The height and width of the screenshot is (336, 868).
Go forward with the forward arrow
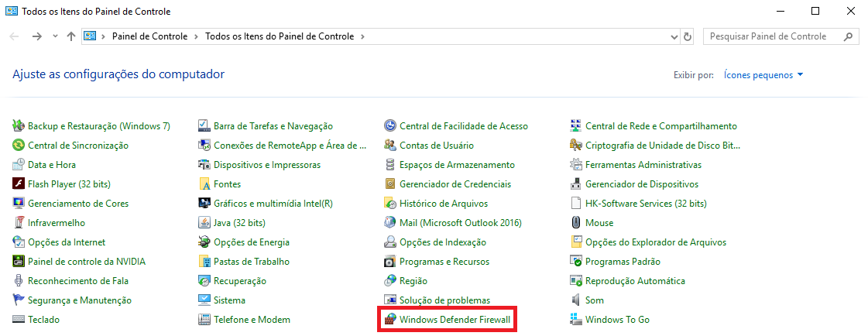click(36, 36)
